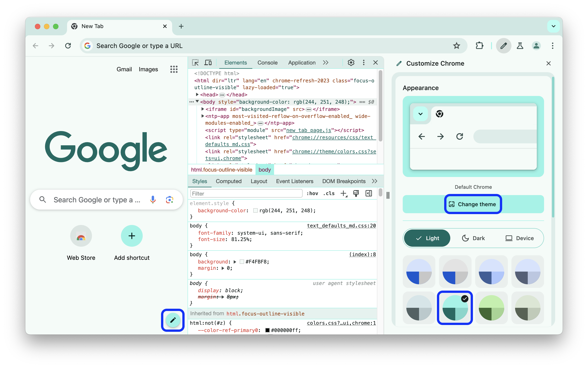This screenshot has height=368, width=588.
Task: Click the add CSS rule icon
Action: tap(344, 194)
